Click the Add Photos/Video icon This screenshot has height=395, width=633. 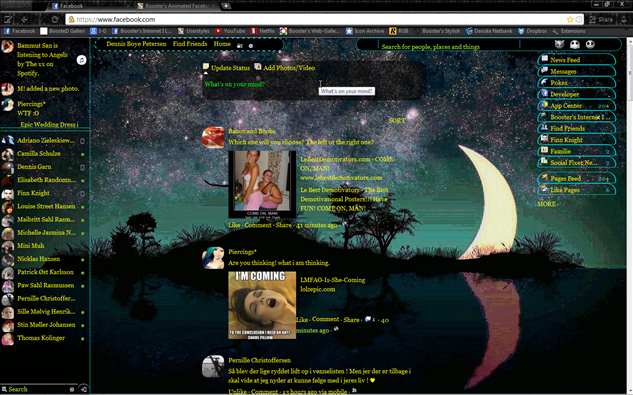pos(258,67)
